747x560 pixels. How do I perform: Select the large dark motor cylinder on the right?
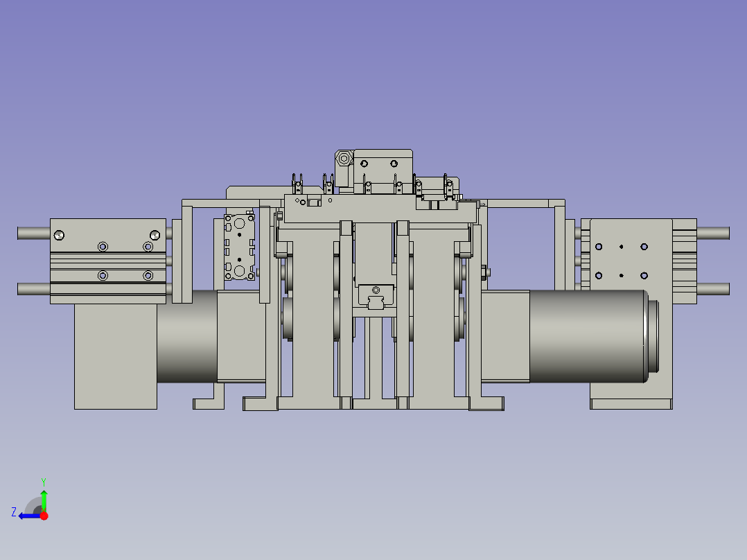588,336
